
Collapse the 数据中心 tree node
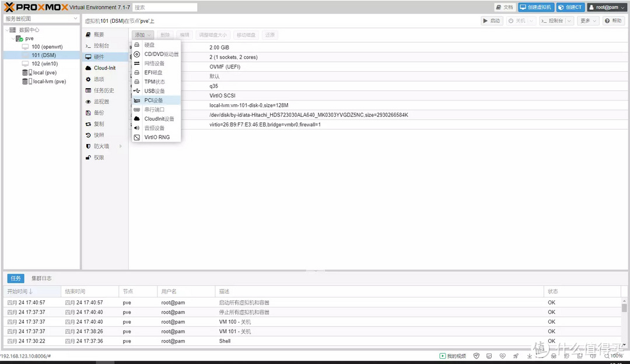[x=7, y=30]
